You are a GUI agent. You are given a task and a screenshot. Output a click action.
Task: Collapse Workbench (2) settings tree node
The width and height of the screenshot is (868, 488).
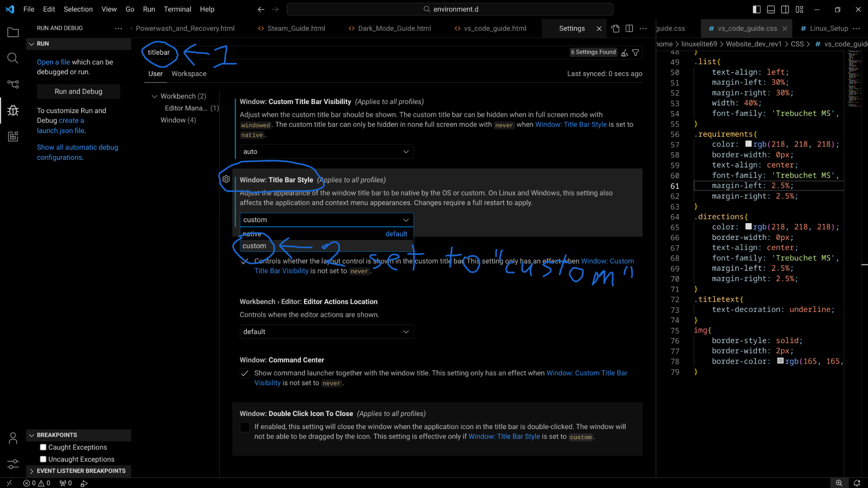point(154,96)
